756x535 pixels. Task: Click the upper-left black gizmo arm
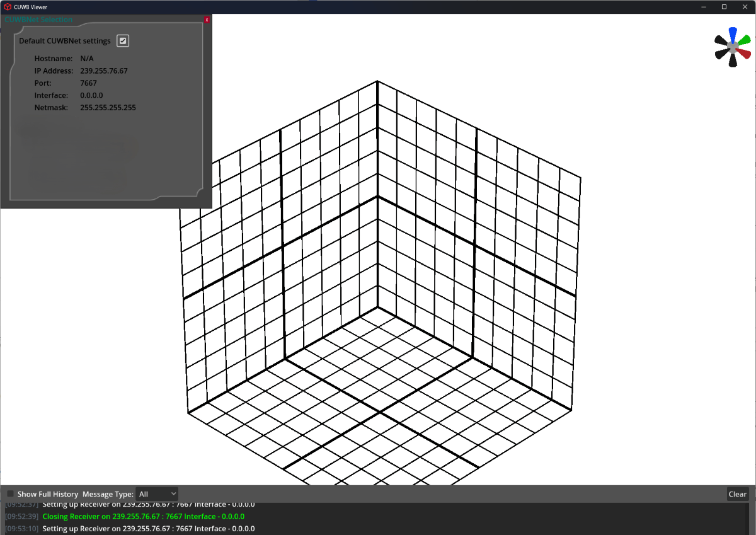[x=721, y=40]
